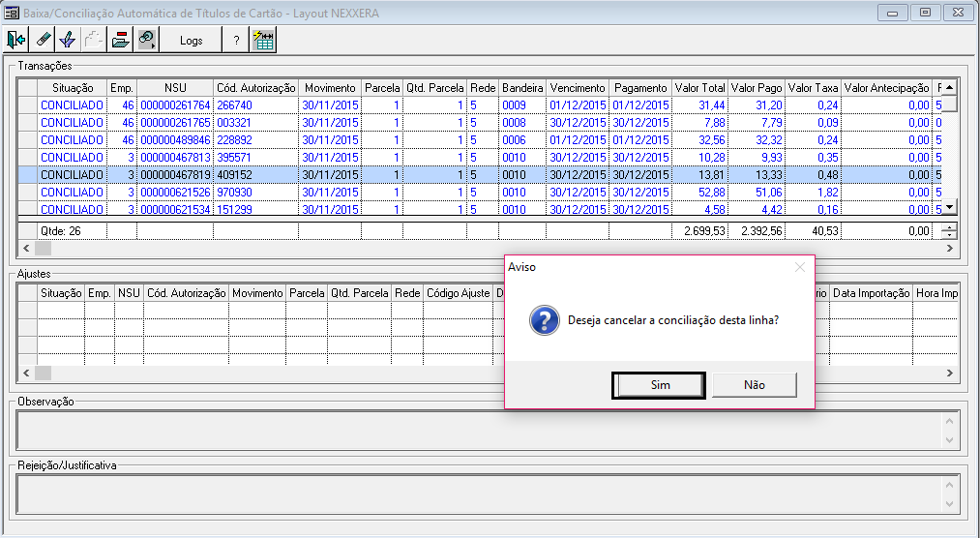This screenshot has width=980, height=538.
Task: Maximize the Baixa/Conciliação window
Action: (x=925, y=13)
